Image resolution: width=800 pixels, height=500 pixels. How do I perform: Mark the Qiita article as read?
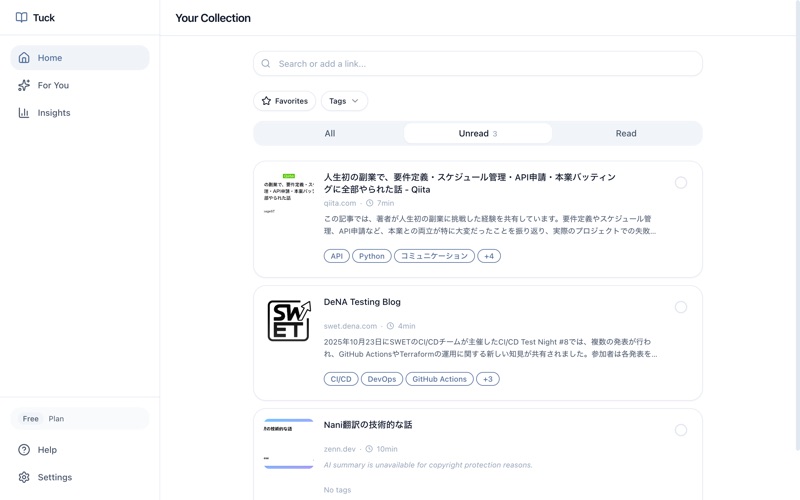pyautogui.click(x=681, y=183)
